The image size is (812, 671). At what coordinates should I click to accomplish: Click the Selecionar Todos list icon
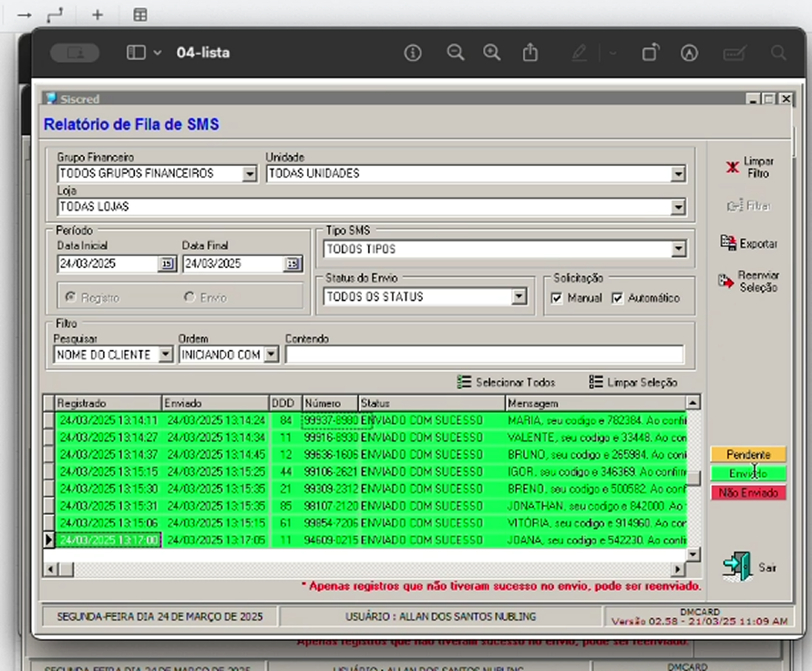464,382
